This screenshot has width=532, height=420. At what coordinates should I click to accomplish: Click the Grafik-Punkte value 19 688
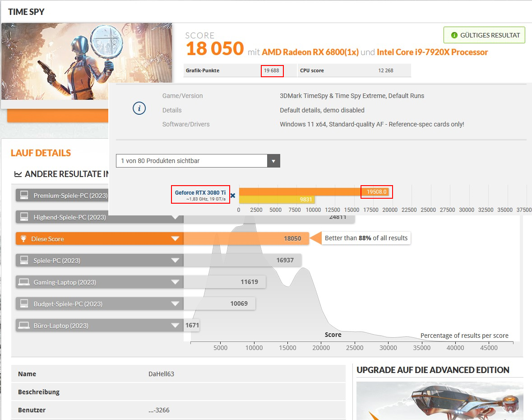272,70
